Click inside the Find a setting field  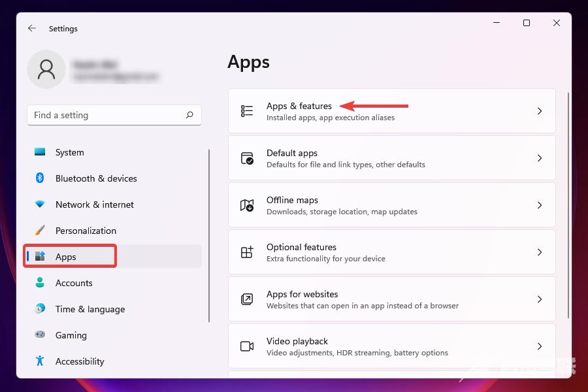pyautogui.click(x=98, y=115)
